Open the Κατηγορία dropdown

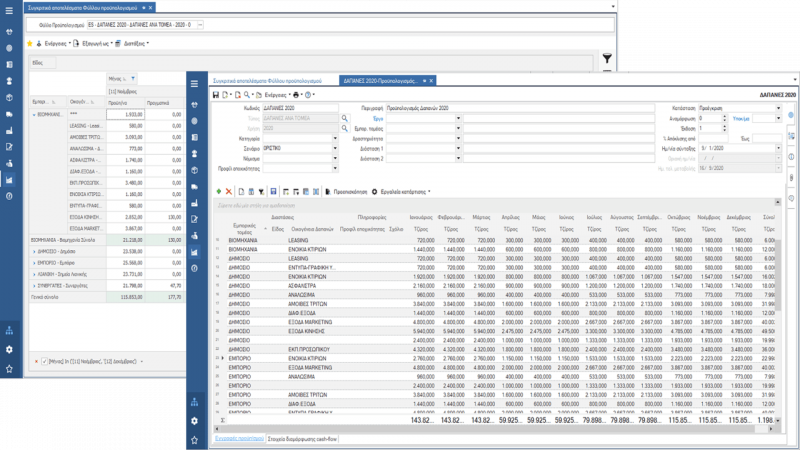pyautogui.click(x=335, y=138)
